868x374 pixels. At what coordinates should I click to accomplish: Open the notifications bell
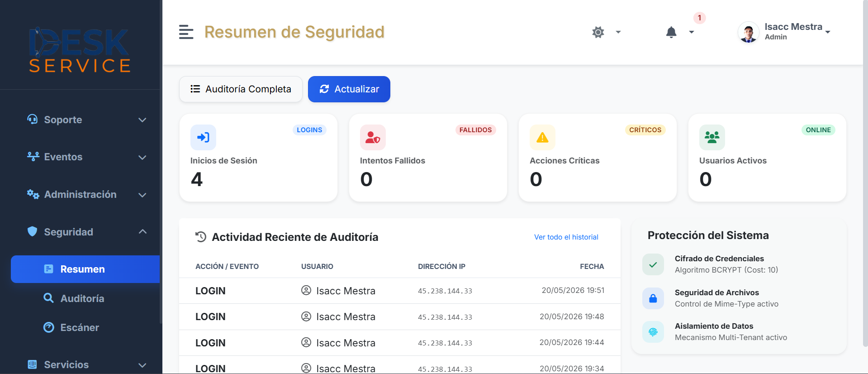[x=671, y=32]
